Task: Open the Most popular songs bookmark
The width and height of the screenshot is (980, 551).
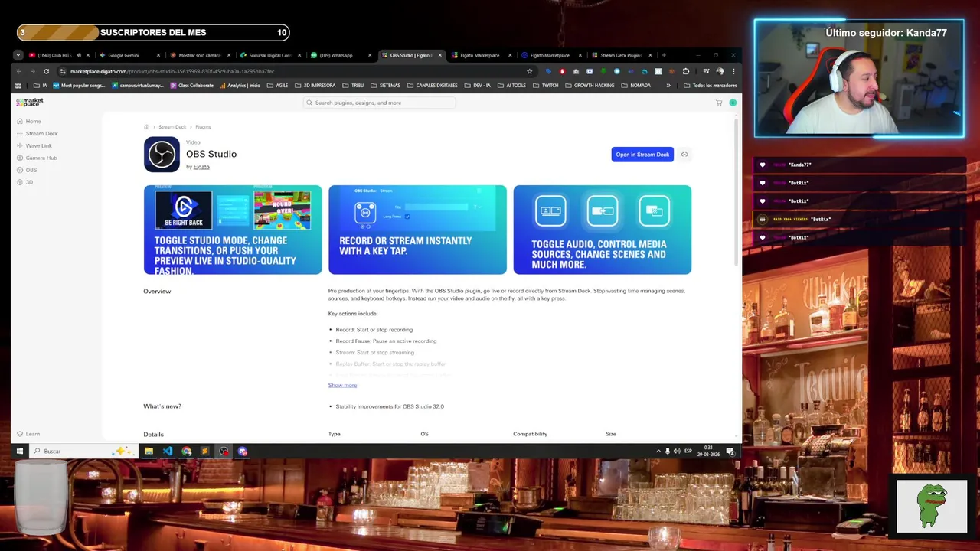Action: (x=79, y=86)
